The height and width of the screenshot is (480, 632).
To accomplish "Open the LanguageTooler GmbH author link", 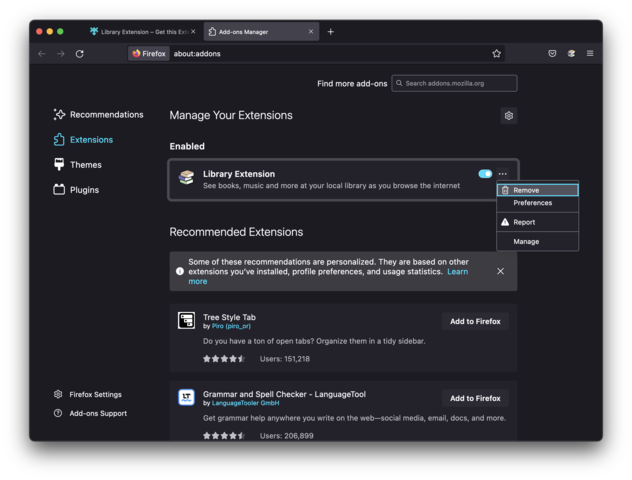I will 245,403.
